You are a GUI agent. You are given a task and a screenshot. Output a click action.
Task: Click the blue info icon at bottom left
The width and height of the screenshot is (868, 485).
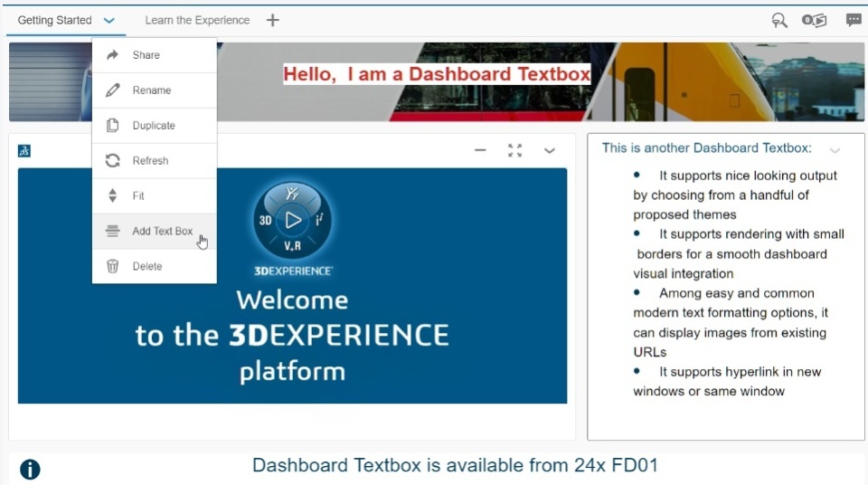[30, 470]
